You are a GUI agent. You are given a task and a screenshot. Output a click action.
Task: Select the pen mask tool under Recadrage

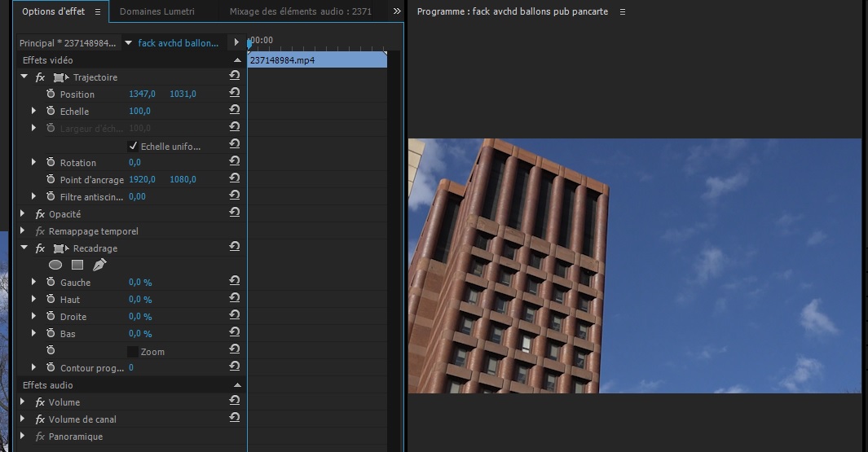(x=99, y=265)
